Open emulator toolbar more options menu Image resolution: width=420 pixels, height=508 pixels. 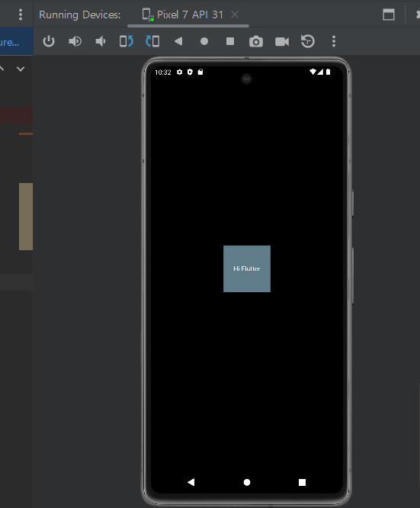(x=334, y=41)
